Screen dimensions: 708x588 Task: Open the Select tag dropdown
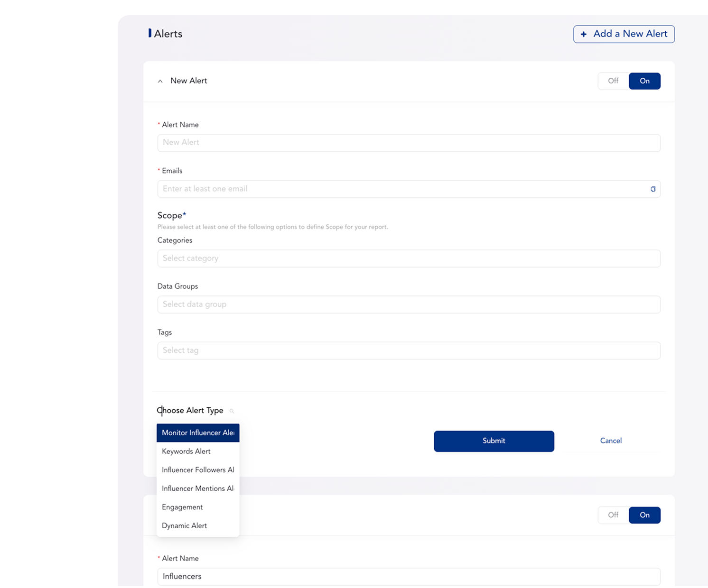coord(409,350)
